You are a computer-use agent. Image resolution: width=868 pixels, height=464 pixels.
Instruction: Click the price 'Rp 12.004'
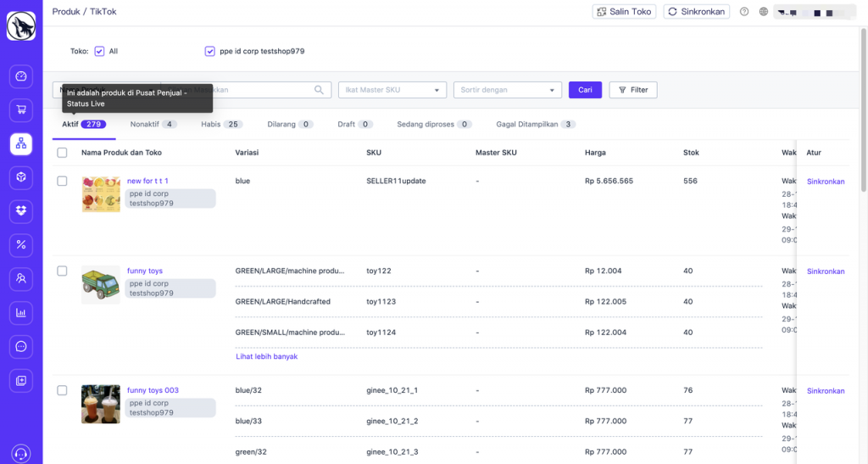click(603, 271)
